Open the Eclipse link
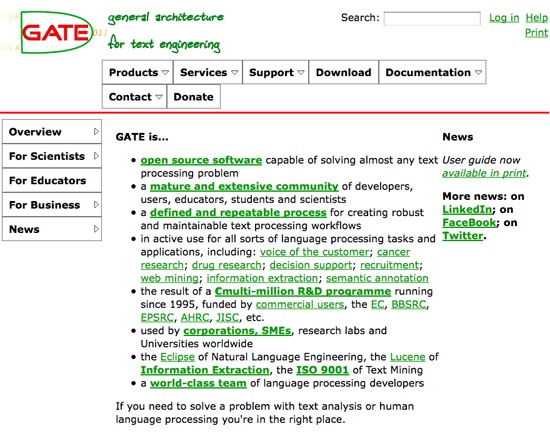This screenshot has height=440, width=550. pos(177,357)
